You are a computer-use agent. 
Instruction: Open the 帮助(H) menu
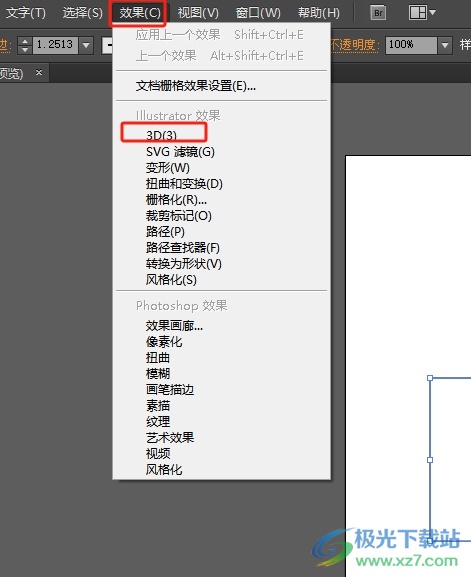(319, 13)
